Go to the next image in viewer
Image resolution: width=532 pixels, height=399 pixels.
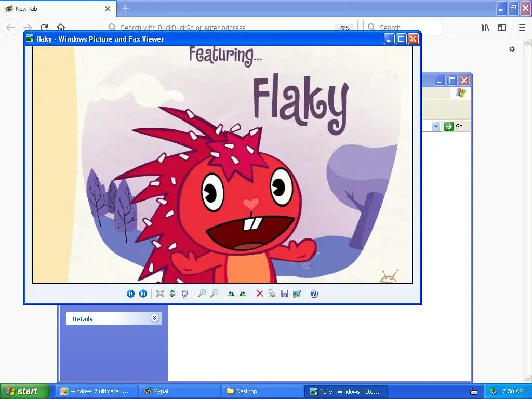click(x=143, y=294)
